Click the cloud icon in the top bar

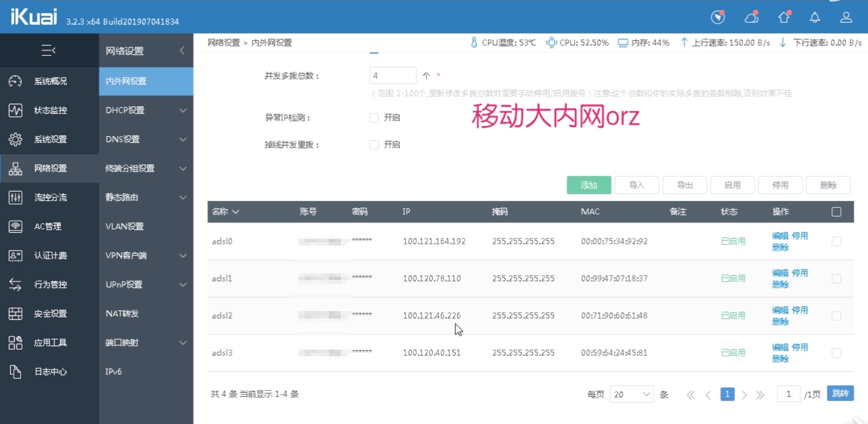click(x=751, y=17)
